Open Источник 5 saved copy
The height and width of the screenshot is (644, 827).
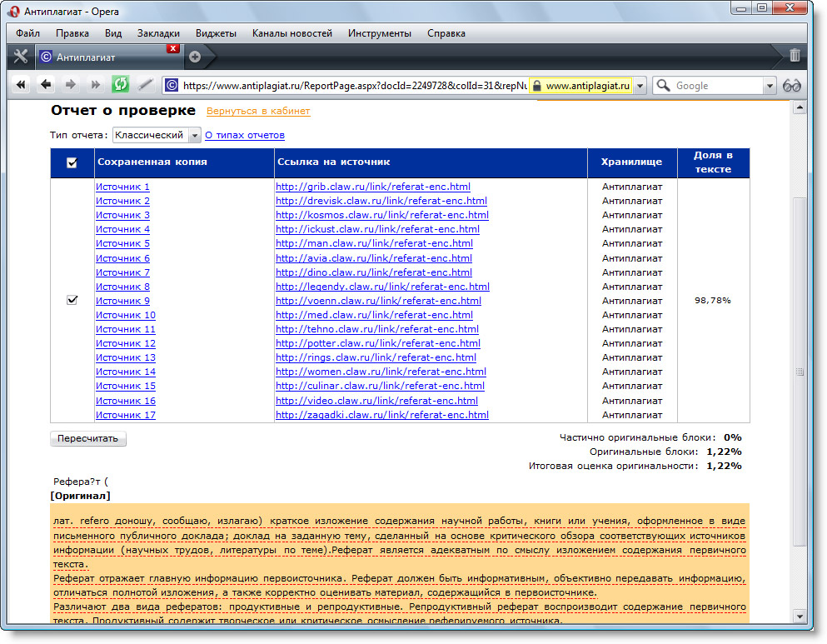tap(122, 243)
